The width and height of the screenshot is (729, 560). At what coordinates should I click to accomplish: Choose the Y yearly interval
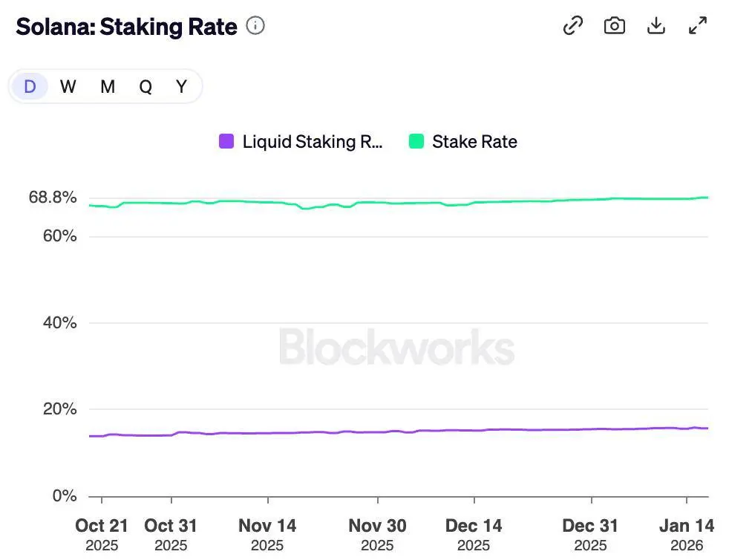181,87
